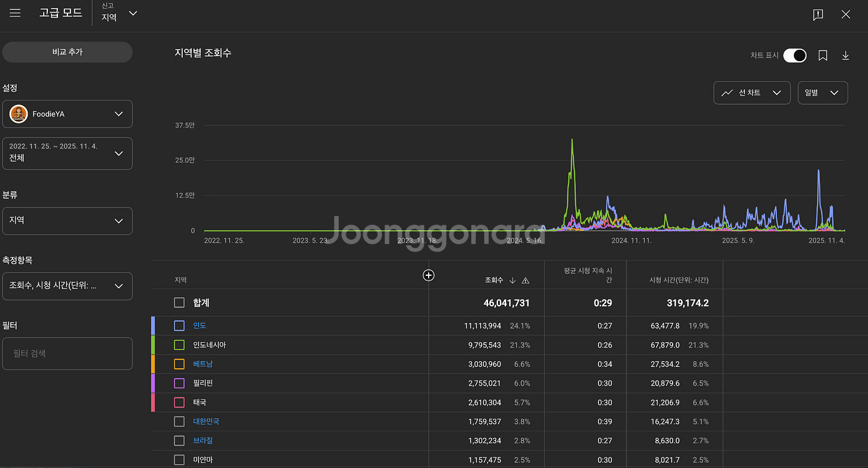868x468 pixels.
Task: Expand the 측정항목 metrics dropdown
Action: (67, 286)
